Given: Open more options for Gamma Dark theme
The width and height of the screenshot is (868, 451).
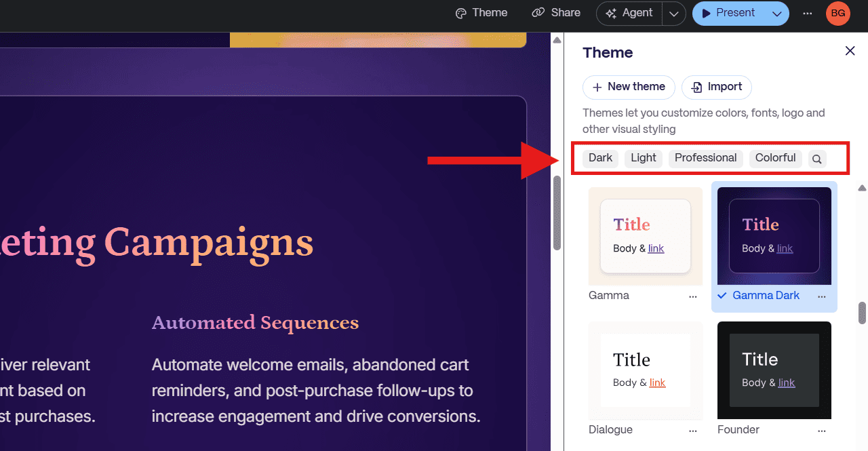Looking at the screenshot, I should (x=822, y=296).
